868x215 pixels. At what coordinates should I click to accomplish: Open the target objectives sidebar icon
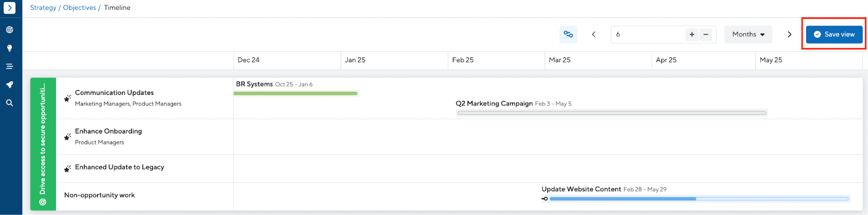(10, 30)
